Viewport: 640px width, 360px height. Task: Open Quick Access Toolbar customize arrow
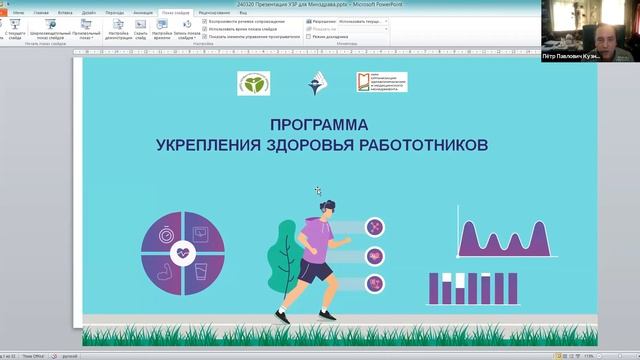click(x=8, y=4)
